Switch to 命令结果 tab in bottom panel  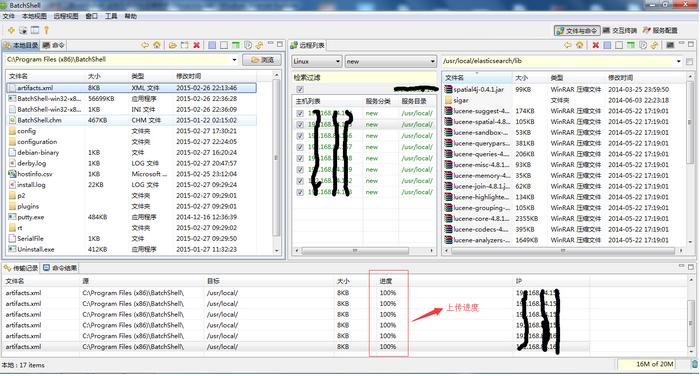pyautogui.click(x=60, y=268)
